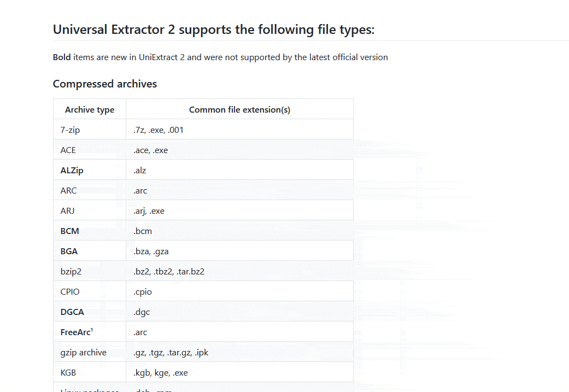Click the '.7z, .exe, .001' extensions cell
The height and width of the screenshot is (392, 569).
tap(239, 130)
